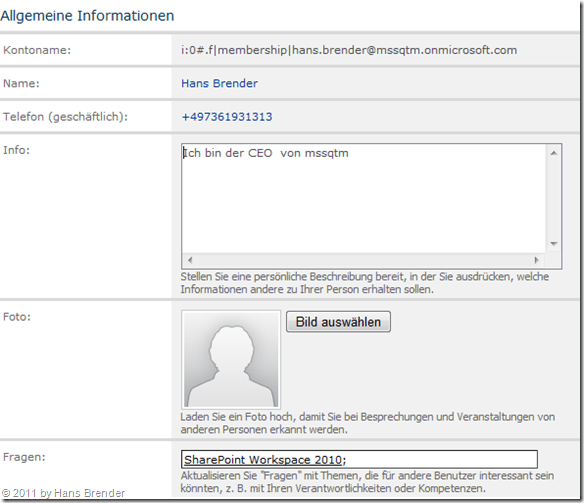The width and height of the screenshot is (584, 503).
Task: Click the phone number +497361931313
Action: pyautogui.click(x=227, y=117)
